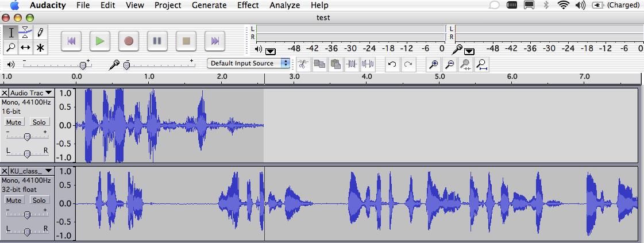Screen dimensions: 644x243
Task: Zoom in on the timeline
Action: [433, 64]
